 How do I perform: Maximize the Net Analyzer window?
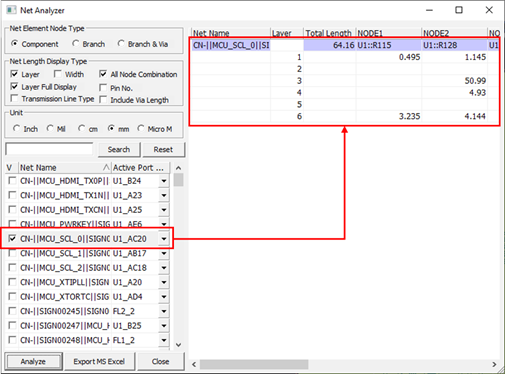coord(459,10)
